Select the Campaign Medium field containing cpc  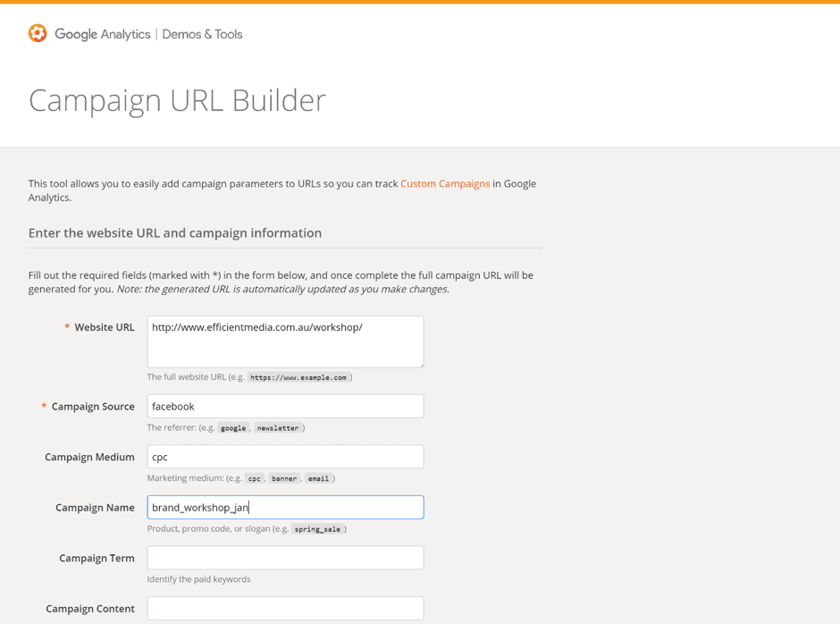(x=286, y=457)
